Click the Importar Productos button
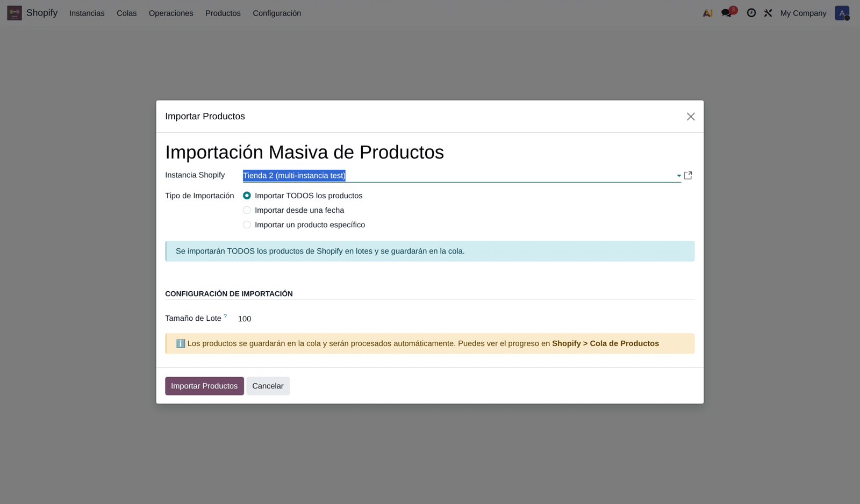Viewport: 860px width, 504px height. click(204, 386)
